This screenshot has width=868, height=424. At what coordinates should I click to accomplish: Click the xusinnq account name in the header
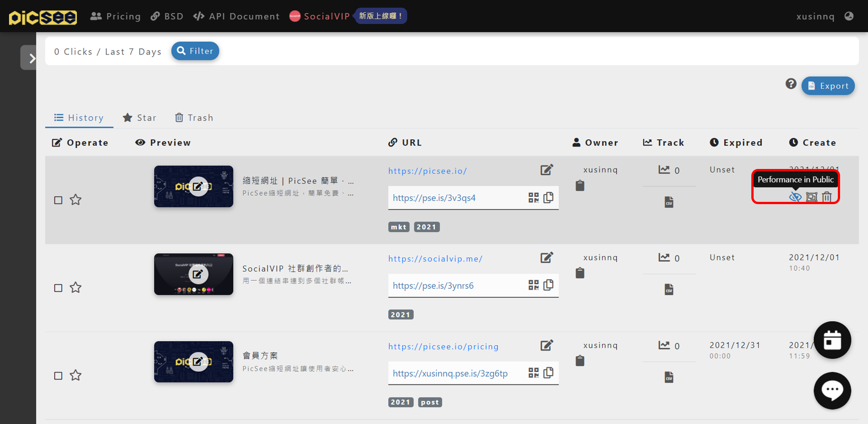815,16
